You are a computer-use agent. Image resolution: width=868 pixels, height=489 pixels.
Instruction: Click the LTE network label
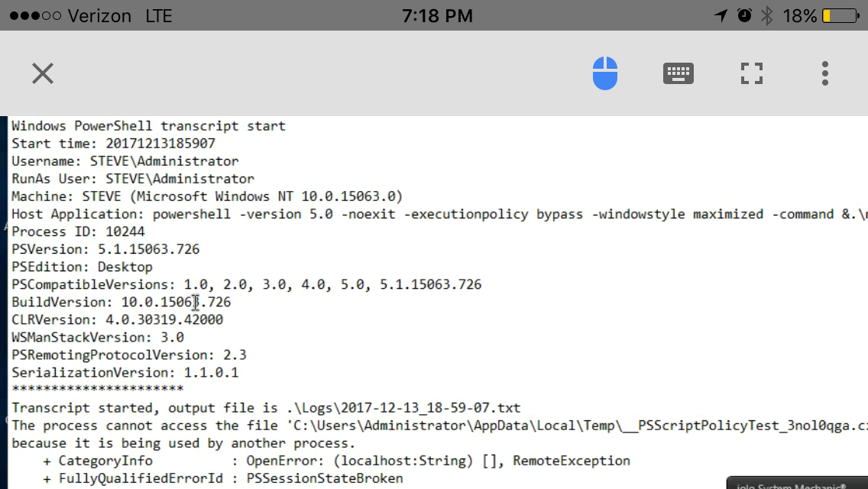pyautogui.click(x=158, y=15)
